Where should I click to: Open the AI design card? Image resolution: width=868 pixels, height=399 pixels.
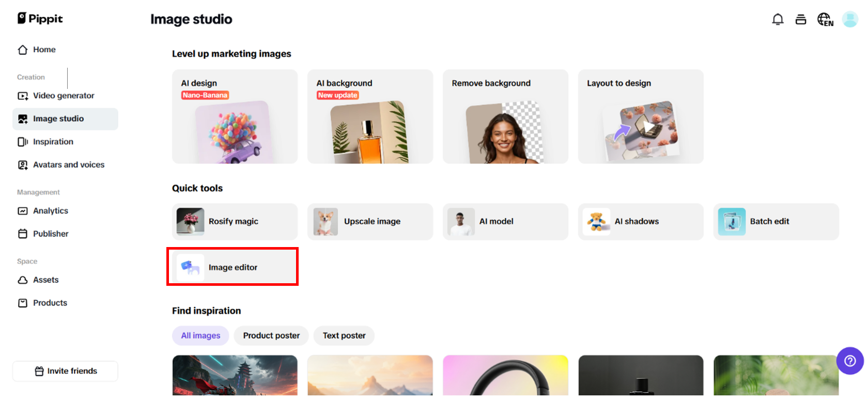click(235, 117)
